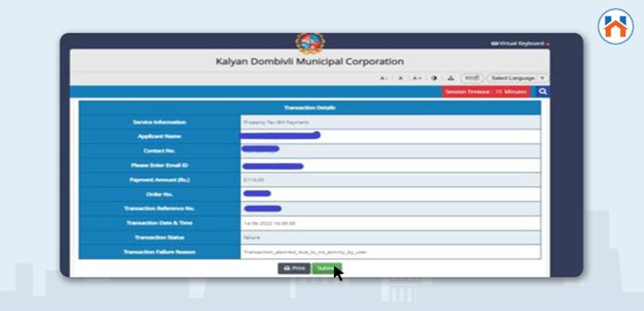Click the decrease font size A- icon
Viewport: 644px width, 311px height.
click(x=382, y=78)
